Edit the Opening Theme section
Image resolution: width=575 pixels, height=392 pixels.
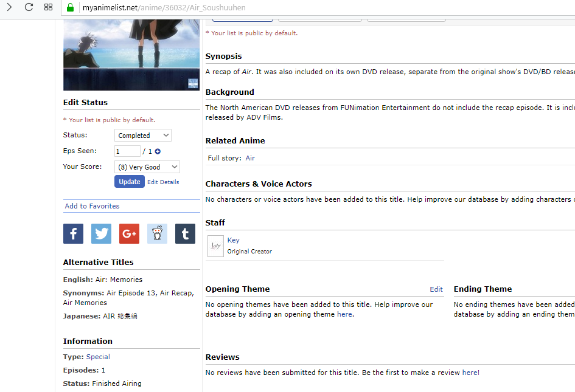436,289
